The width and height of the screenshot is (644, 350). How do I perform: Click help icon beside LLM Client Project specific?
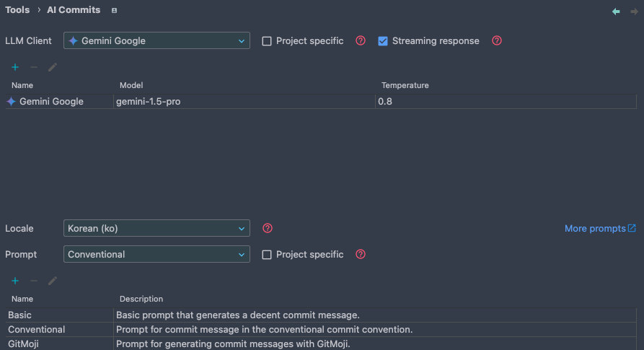coord(361,41)
